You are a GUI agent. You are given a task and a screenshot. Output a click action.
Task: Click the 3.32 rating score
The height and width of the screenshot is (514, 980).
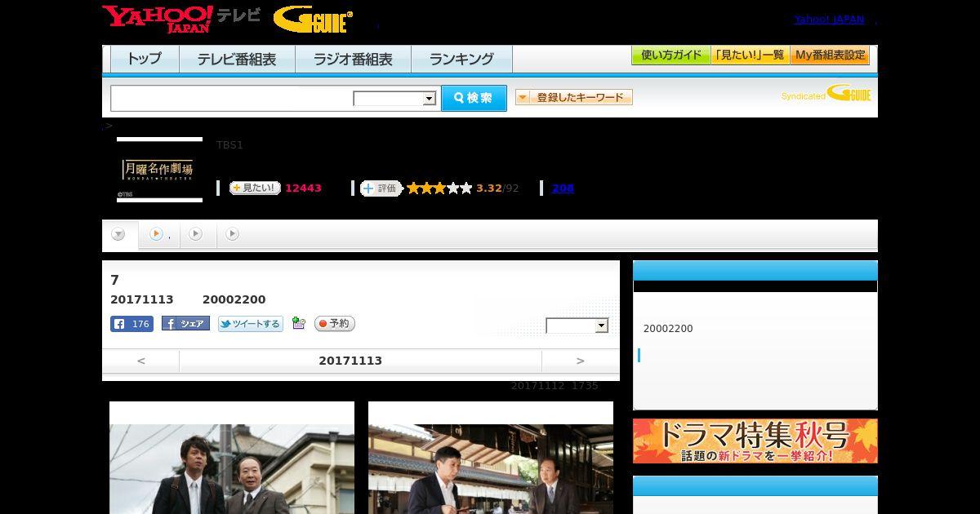click(x=488, y=188)
